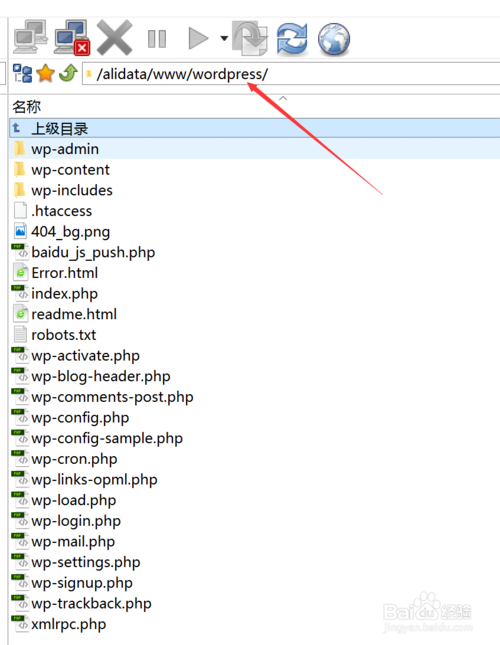Select the wp-includes folder
Viewport: 500px width, 645px height.
tap(72, 190)
